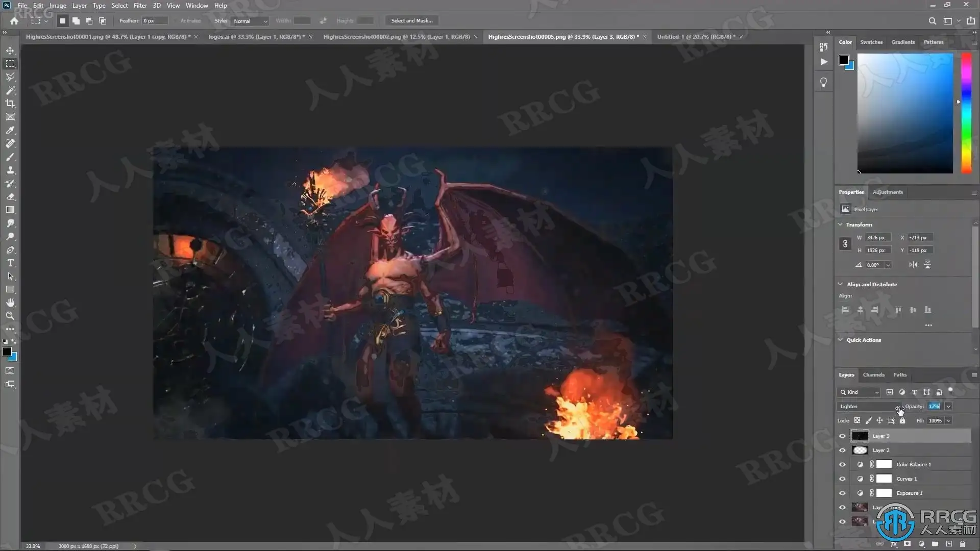The width and height of the screenshot is (980, 551).
Task: Select the Eyedropper tool
Action: point(10,130)
